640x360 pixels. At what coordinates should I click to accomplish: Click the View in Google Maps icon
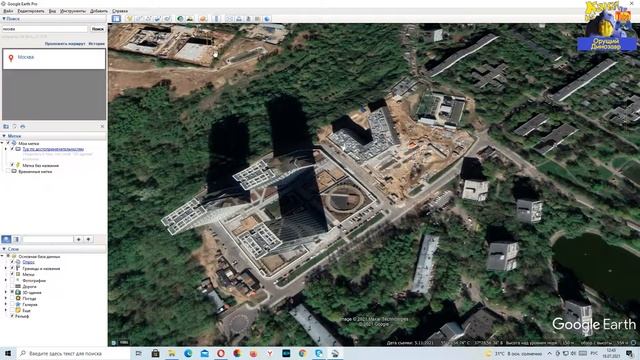click(x=258, y=19)
